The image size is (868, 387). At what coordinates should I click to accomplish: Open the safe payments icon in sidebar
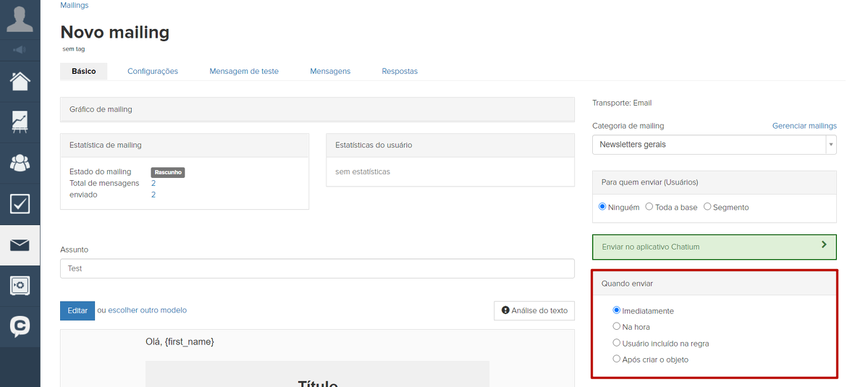coord(20,286)
